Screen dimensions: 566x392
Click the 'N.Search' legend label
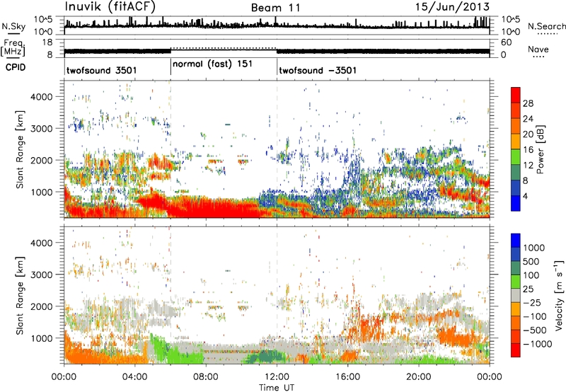pyautogui.click(x=546, y=26)
